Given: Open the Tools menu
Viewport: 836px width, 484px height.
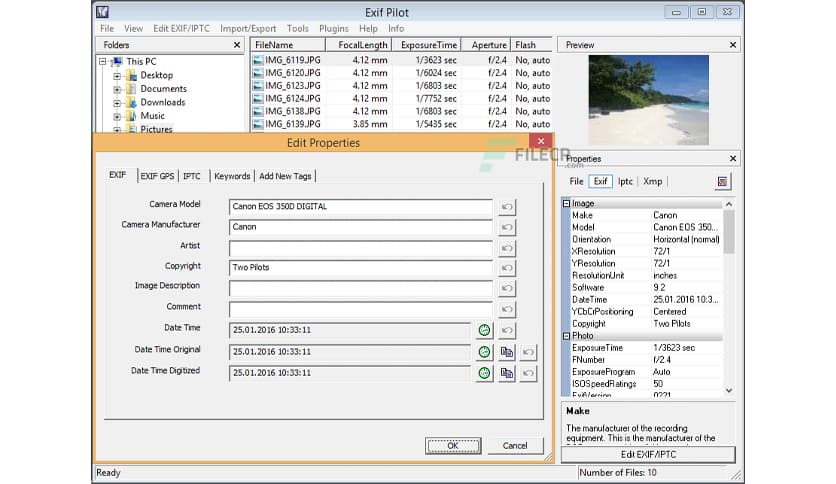Looking at the screenshot, I should coord(298,28).
